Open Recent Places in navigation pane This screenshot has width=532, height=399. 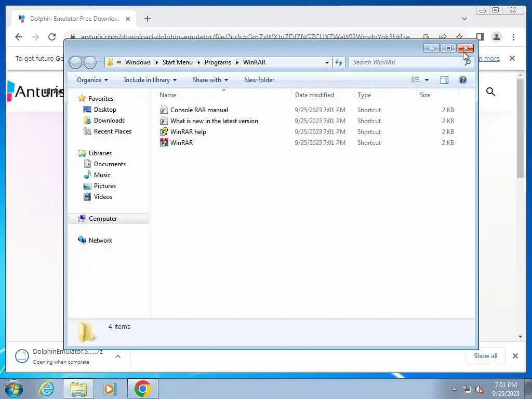coord(112,131)
